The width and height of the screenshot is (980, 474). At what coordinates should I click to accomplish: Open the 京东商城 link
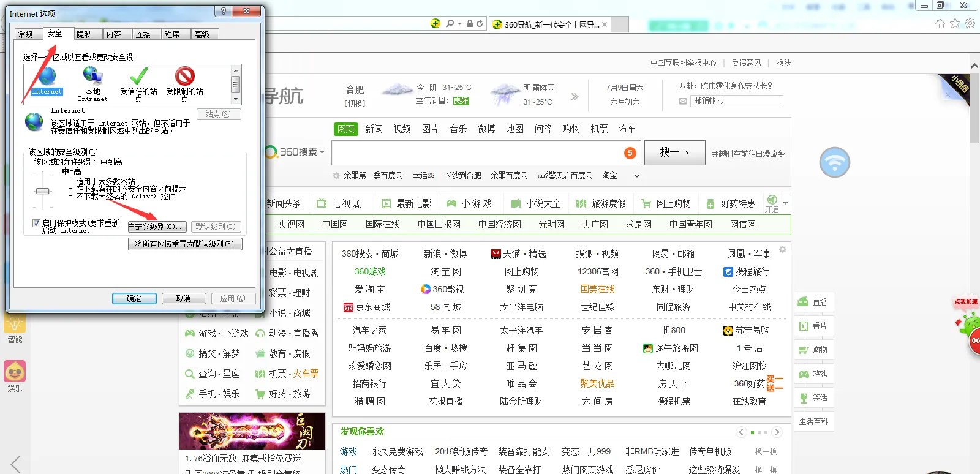coord(366,307)
